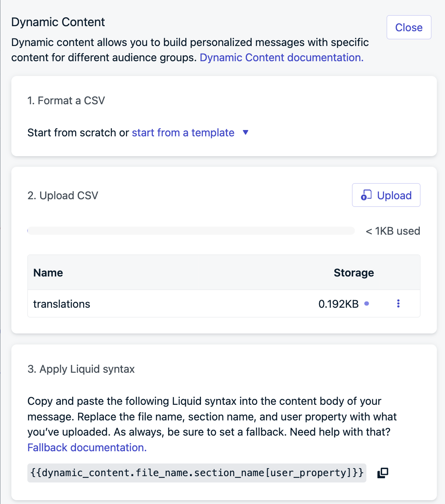This screenshot has width=445, height=504.
Task: Click the Storage column header
Action: (x=353, y=273)
